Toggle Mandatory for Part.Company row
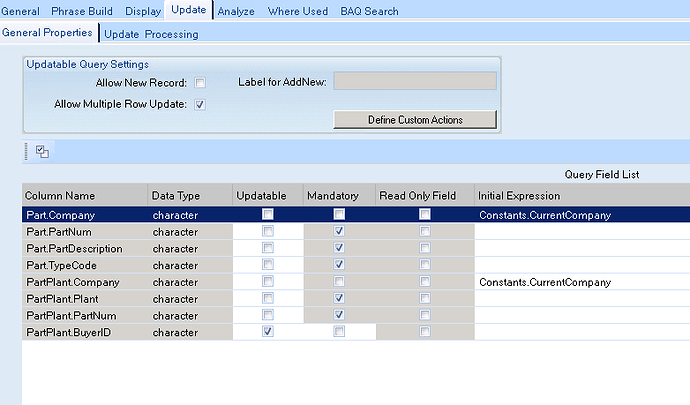This screenshot has height=405, width=690. (x=339, y=214)
